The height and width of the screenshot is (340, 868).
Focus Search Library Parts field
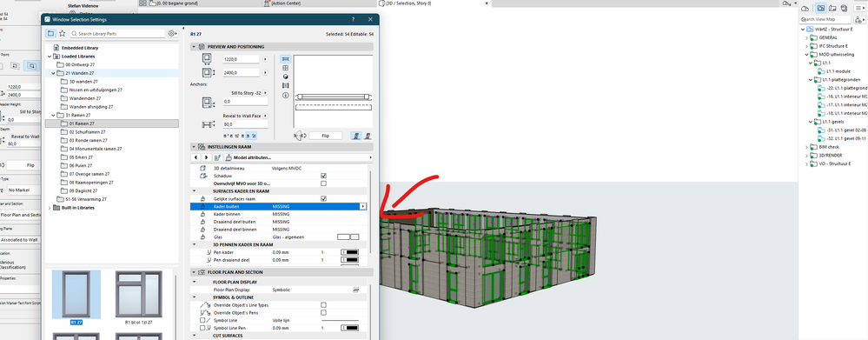pos(117,34)
